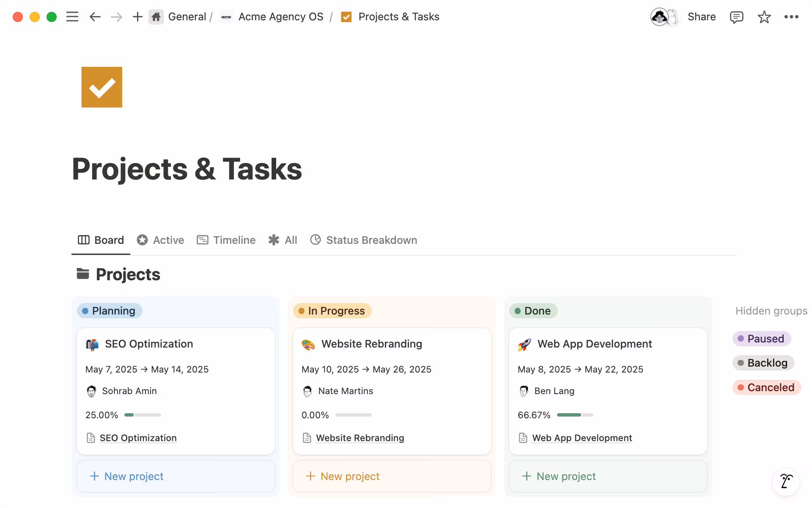Open the Website Rebranding page link
This screenshot has width=812, height=508.
click(360, 438)
